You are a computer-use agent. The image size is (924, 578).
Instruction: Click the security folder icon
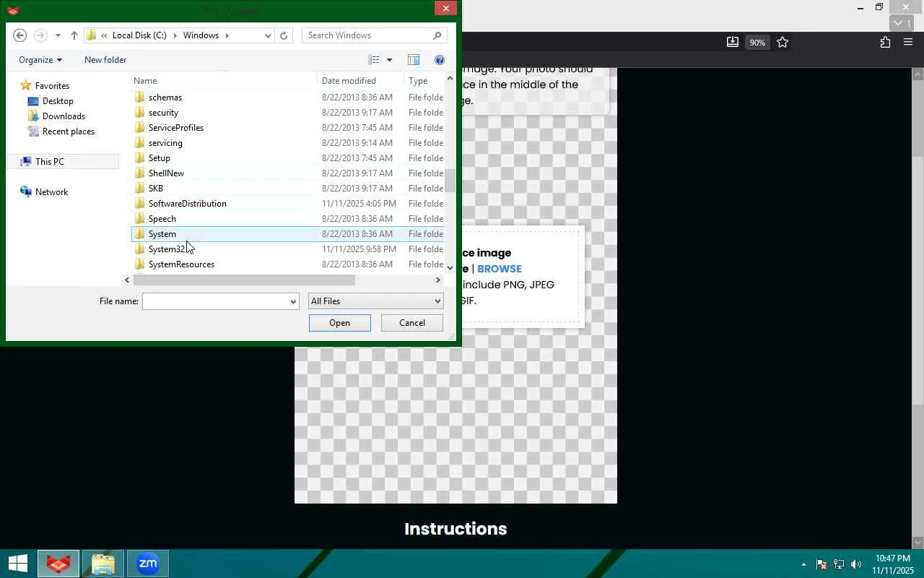point(140,113)
